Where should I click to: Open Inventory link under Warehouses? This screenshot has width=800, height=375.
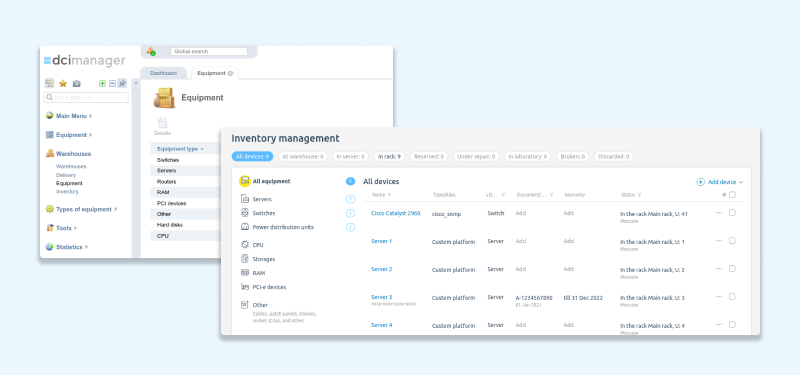pyautogui.click(x=67, y=192)
